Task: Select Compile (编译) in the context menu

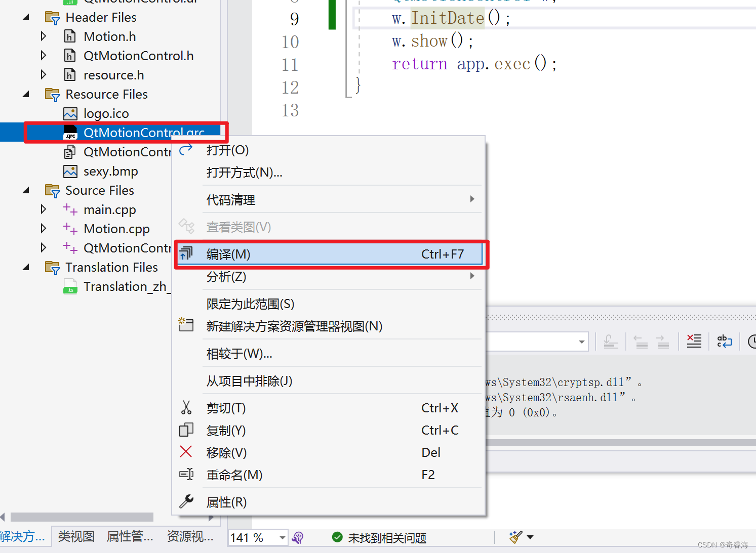Action: [329, 254]
